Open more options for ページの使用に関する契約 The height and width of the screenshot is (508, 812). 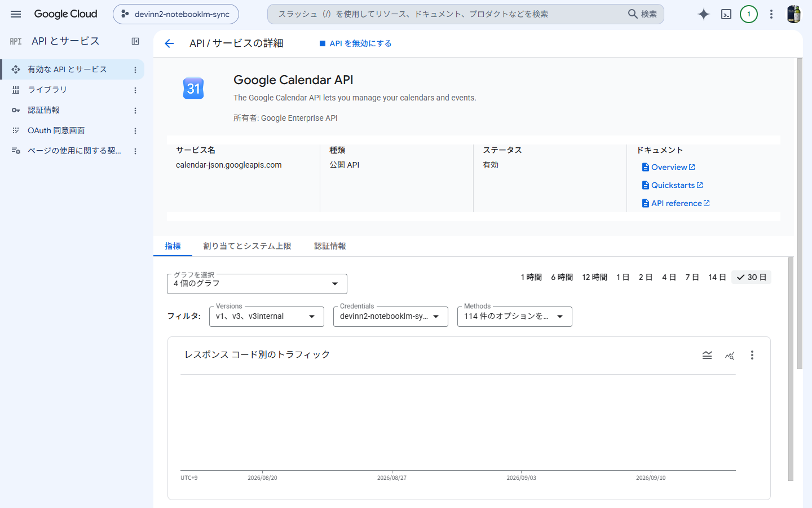click(x=135, y=151)
